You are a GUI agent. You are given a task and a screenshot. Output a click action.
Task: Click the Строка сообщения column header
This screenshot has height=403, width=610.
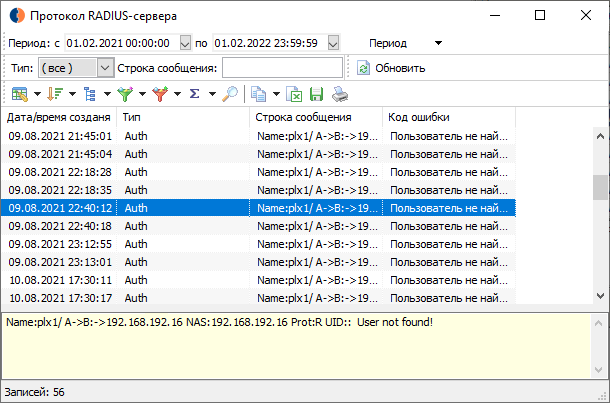point(316,117)
